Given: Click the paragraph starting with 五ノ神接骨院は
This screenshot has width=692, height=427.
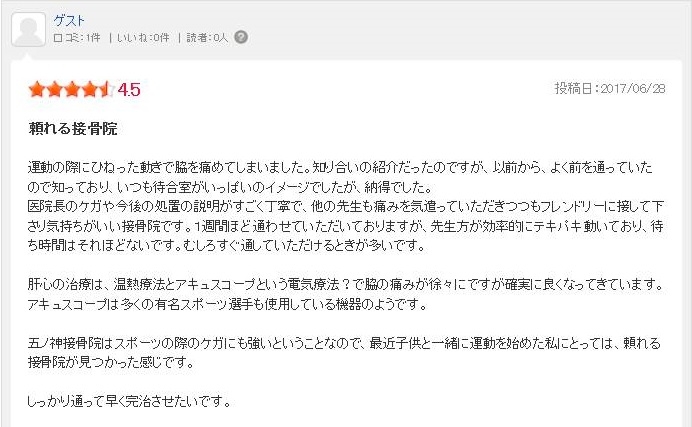Looking at the screenshot, I should 344,353.
